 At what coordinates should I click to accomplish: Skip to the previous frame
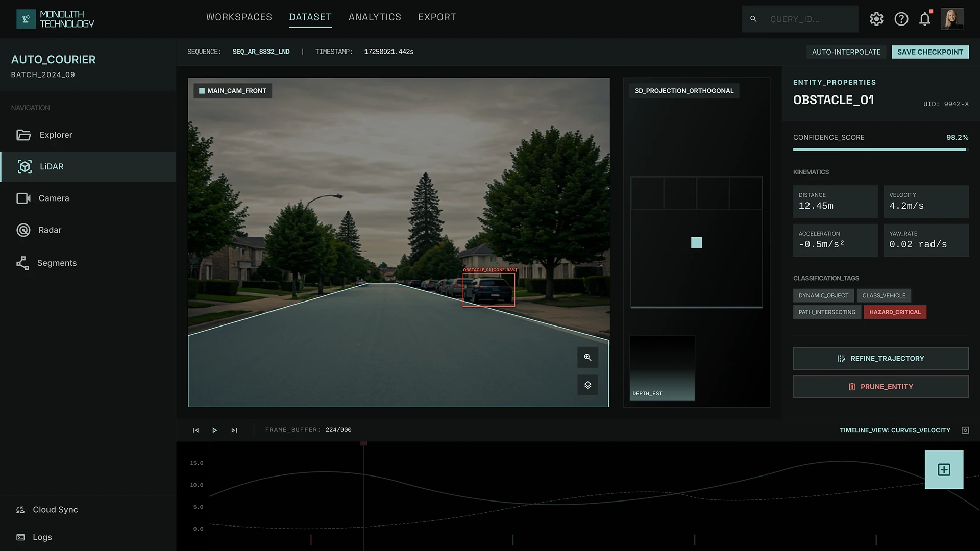pyautogui.click(x=195, y=430)
